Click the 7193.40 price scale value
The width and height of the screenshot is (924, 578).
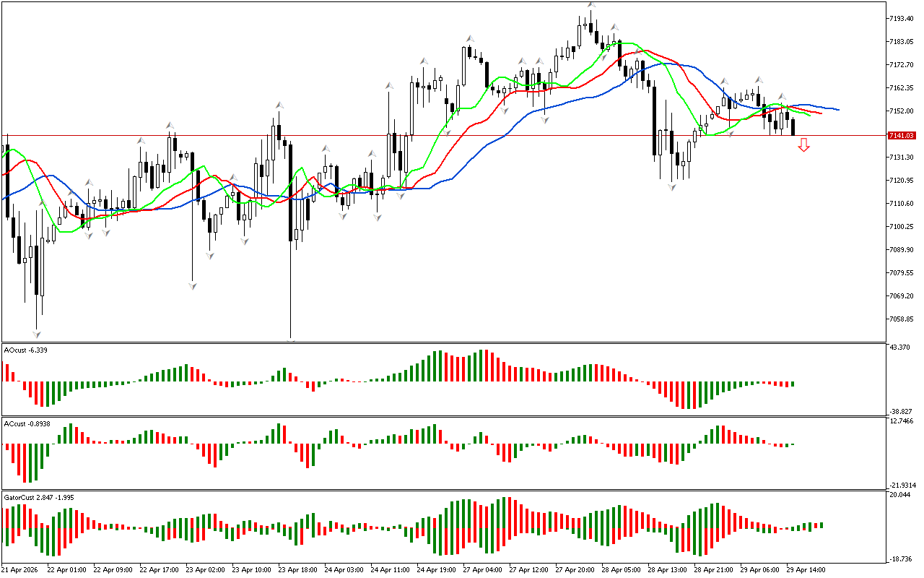pos(903,18)
